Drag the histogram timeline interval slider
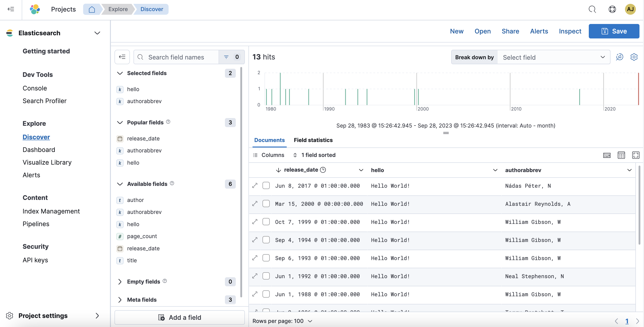This screenshot has height=327, width=644. 446,133
